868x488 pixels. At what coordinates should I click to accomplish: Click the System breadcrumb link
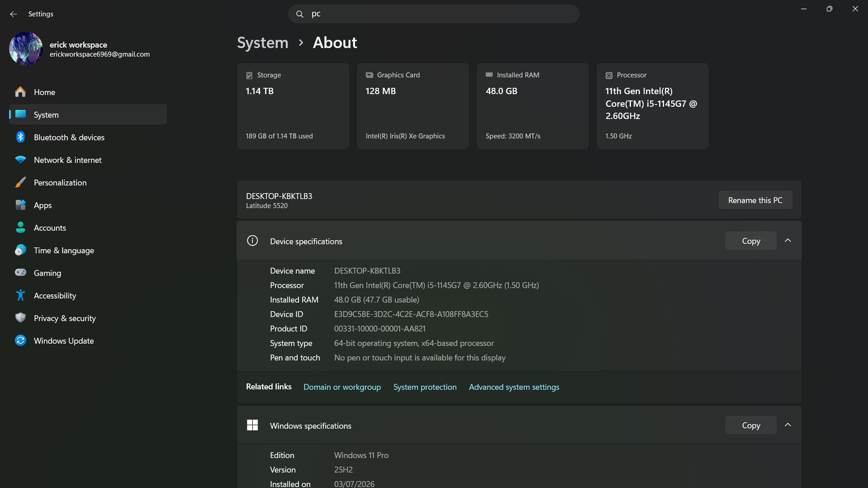263,43
